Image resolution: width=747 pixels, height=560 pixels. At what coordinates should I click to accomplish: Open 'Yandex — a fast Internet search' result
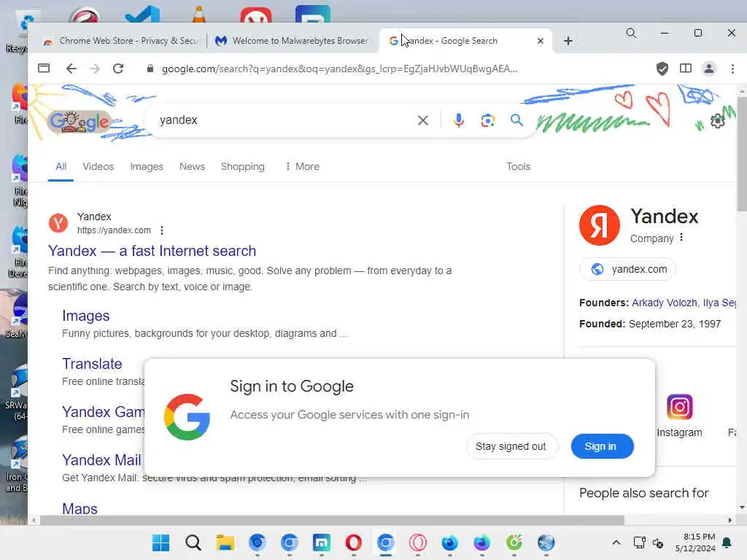152,251
